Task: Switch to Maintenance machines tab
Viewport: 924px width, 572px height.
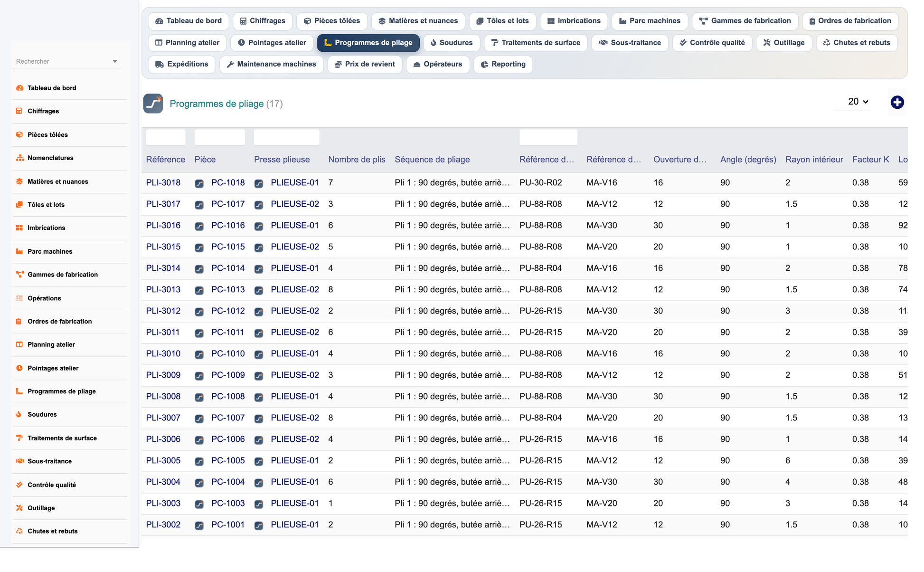Action: (272, 64)
